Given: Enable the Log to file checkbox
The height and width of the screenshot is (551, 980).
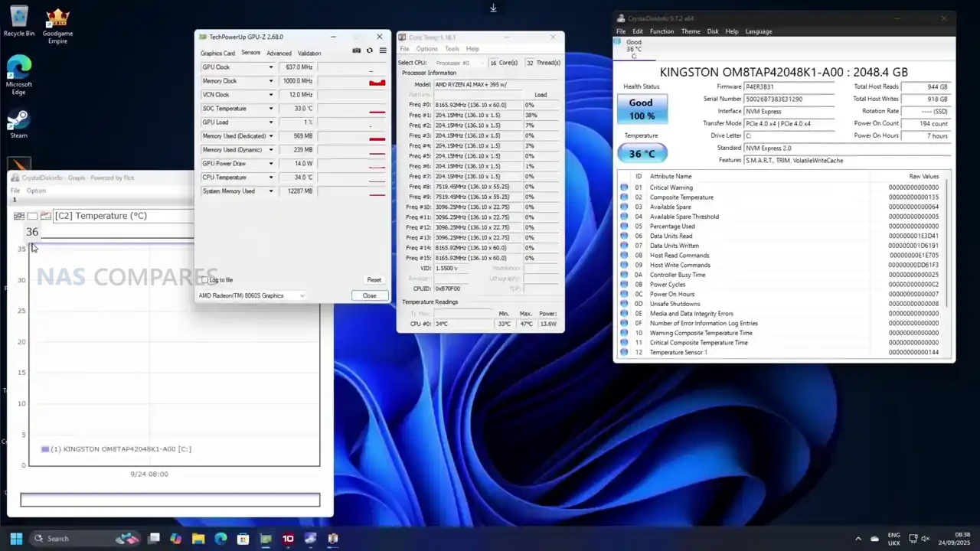Looking at the screenshot, I should (x=204, y=280).
